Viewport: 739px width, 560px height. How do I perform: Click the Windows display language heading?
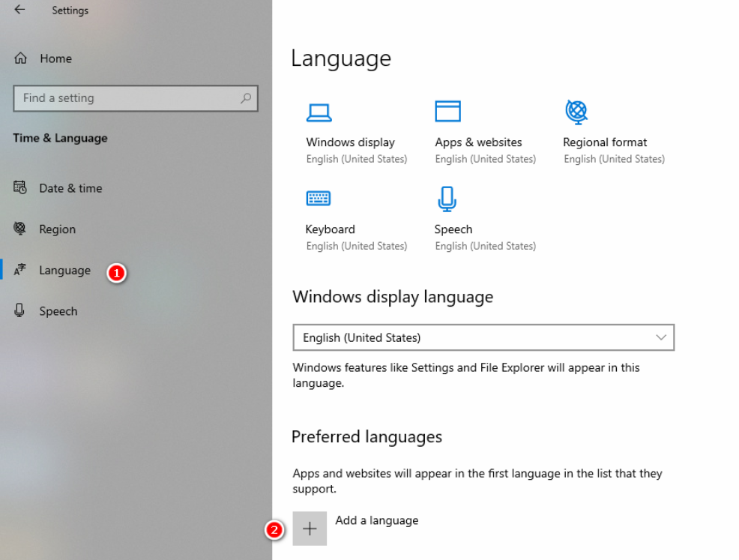(x=393, y=297)
